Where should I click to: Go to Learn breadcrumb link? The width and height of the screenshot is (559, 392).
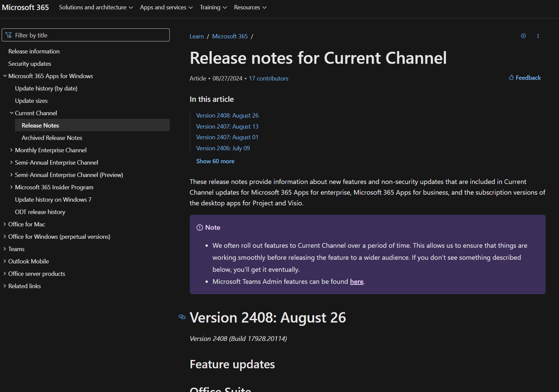(x=196, y=36)
